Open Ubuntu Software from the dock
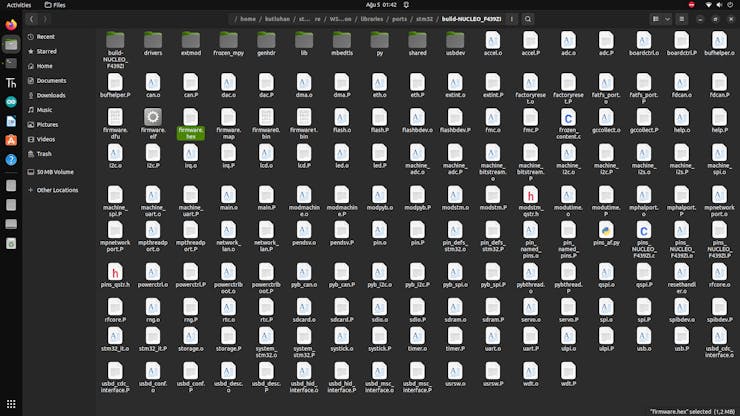 (11, 140)
